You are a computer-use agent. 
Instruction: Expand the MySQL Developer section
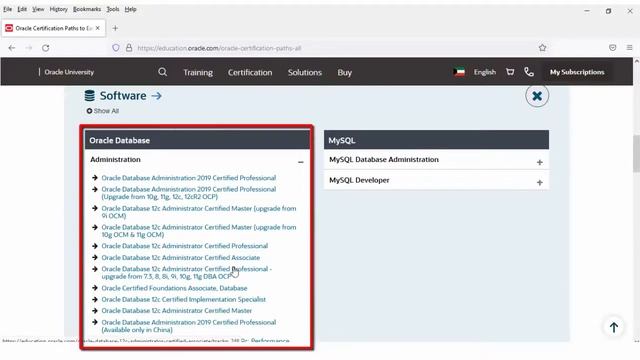point(540,182)
